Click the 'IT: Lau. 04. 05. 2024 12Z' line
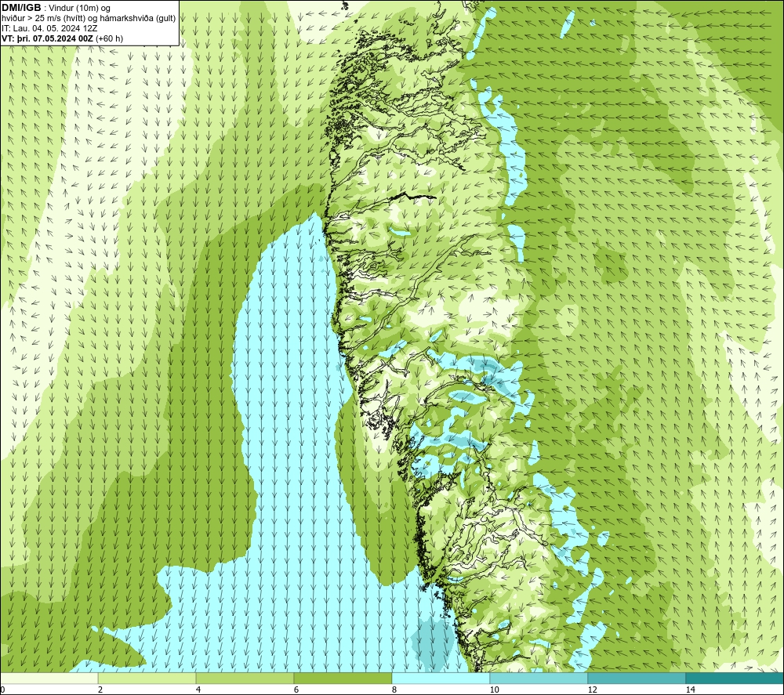Image resolution: width=784 pixels, height=695 pixels. 49,28
